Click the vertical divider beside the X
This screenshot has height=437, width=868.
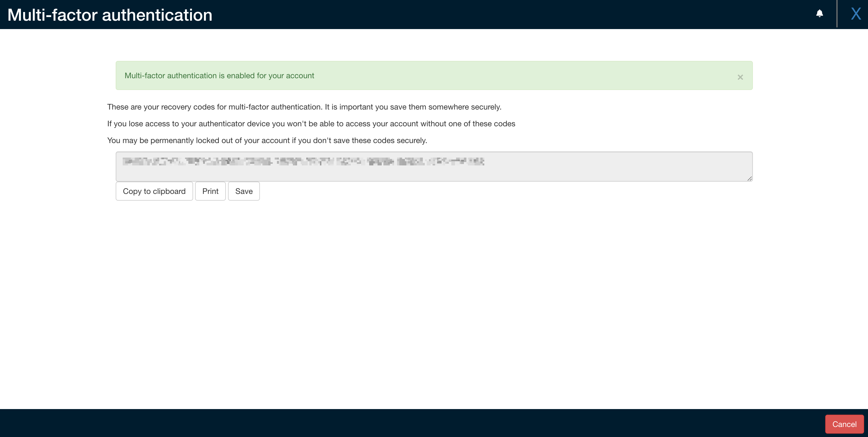837,13
